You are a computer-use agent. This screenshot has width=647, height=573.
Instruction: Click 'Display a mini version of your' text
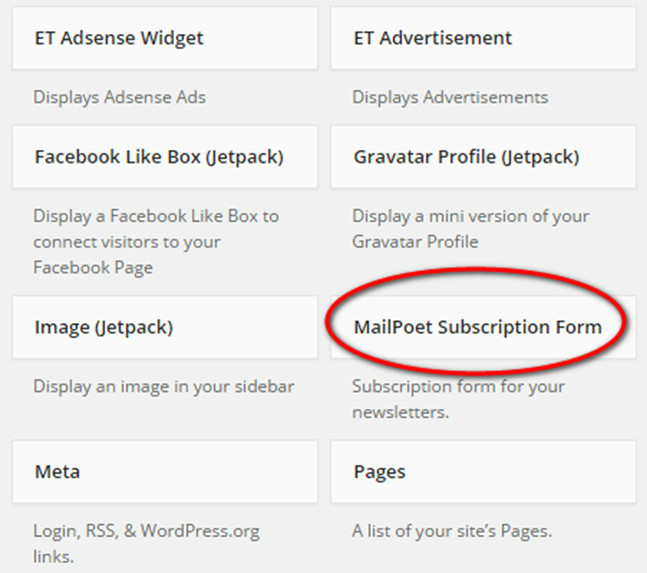pyautogui.click(x=471, y=216)
